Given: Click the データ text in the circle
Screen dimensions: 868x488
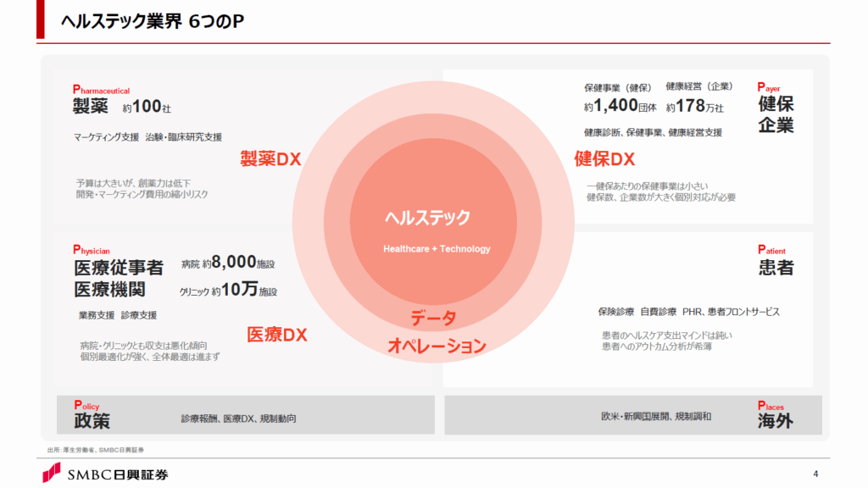Looking at the screenshot, I should (433, 319).
